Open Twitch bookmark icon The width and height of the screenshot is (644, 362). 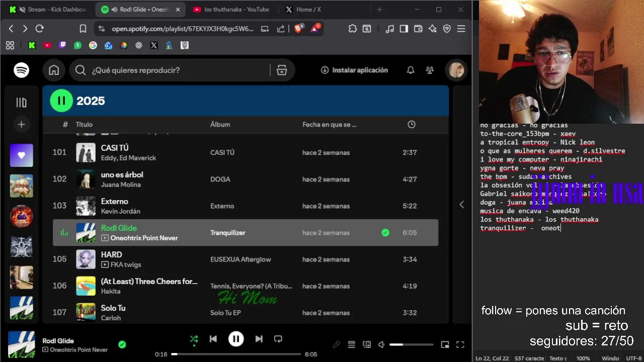click(x=62, y=45)
